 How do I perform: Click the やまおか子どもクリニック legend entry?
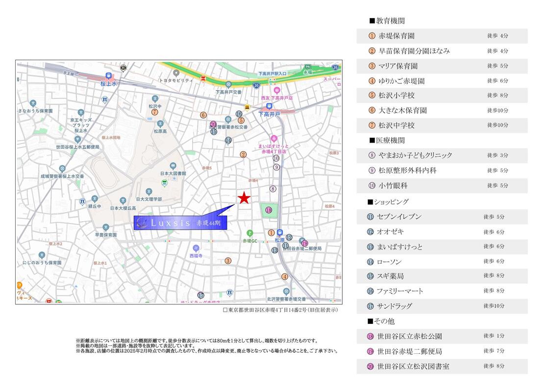pos(442,155)
